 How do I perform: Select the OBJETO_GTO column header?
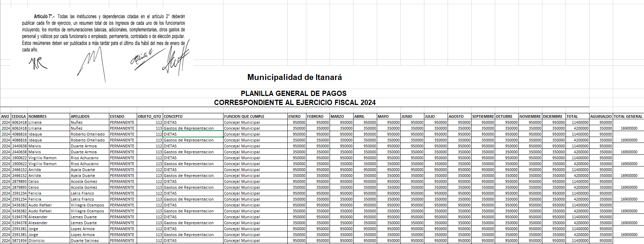(150, 116)
